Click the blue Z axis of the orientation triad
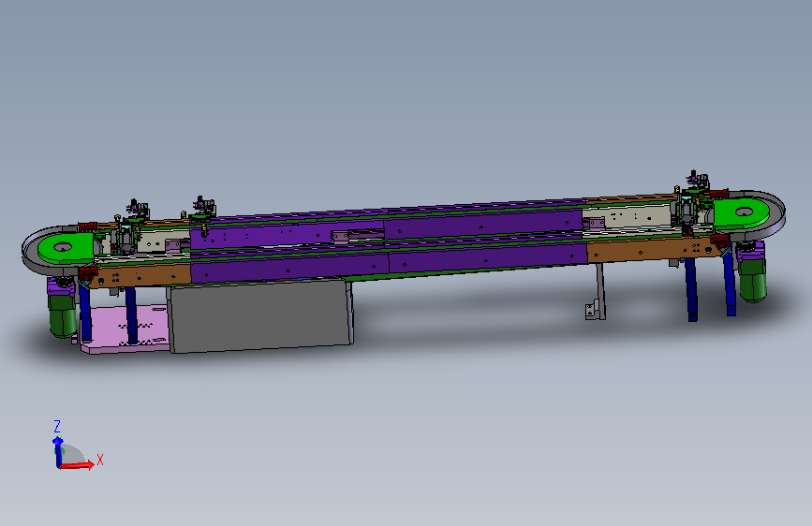Screen dimensions: 812x526 pyautogui.click(x=57, y=452)
